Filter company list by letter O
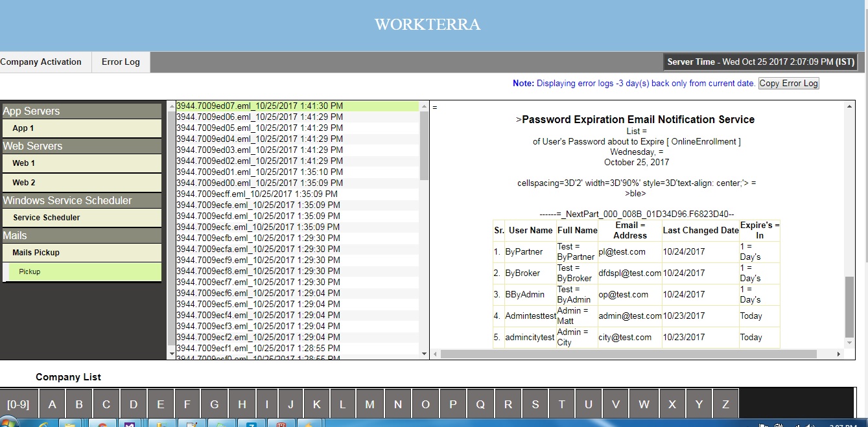Screen dimensions: 868x427 (425, 404)
